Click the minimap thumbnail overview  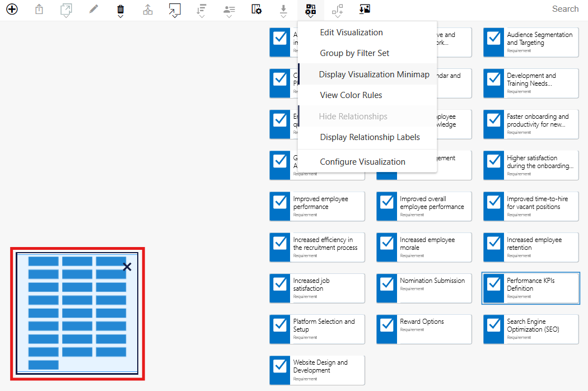point(77,313)
